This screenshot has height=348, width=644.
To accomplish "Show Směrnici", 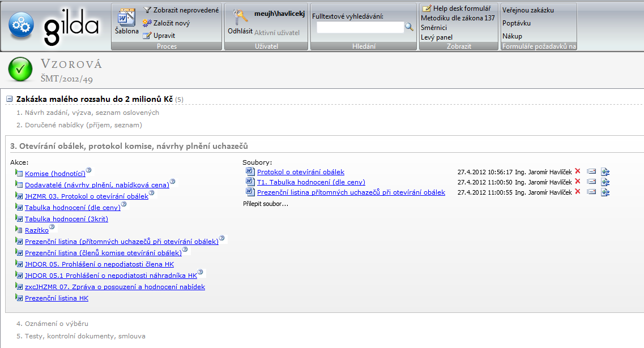I will (x=434, y=28).
